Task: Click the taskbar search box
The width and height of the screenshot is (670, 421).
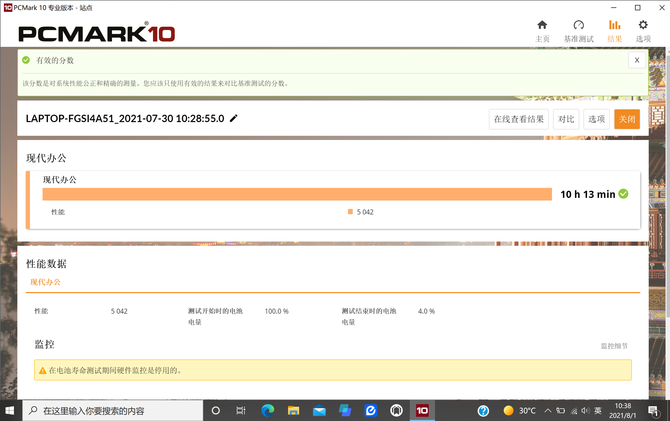Action: [x=113, y=411]
